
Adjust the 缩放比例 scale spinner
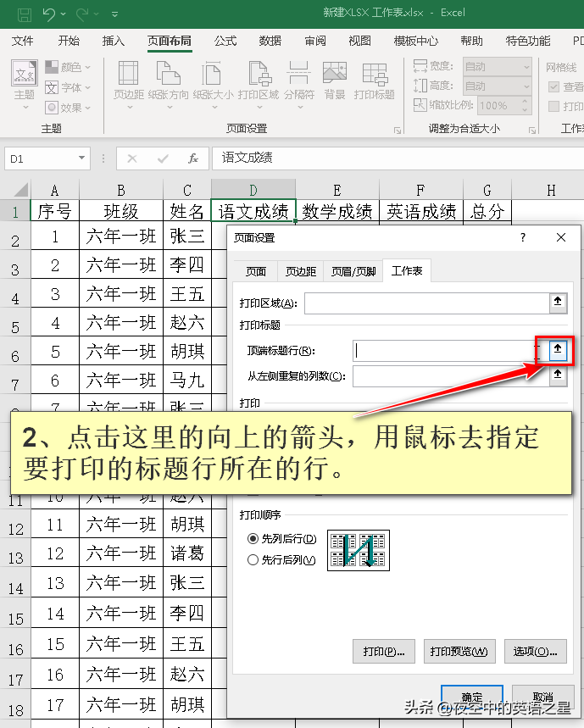[525, 106]
